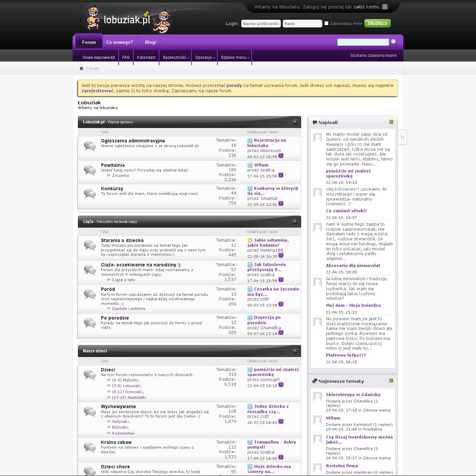Click arrow icon beside 'załóż konto'
476x476 pixels.
pos(385,7)
